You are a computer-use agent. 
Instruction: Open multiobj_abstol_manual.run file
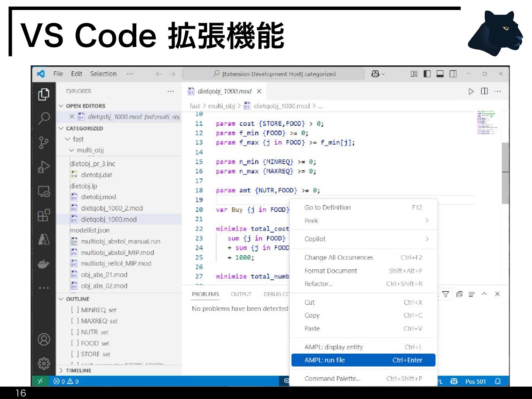(120, 242)
